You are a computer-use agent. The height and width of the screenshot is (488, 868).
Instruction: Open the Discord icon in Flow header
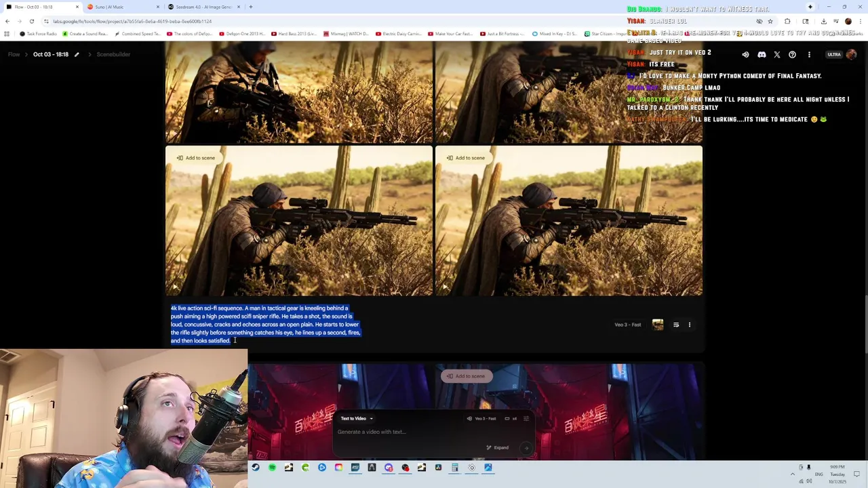point(762,54)
